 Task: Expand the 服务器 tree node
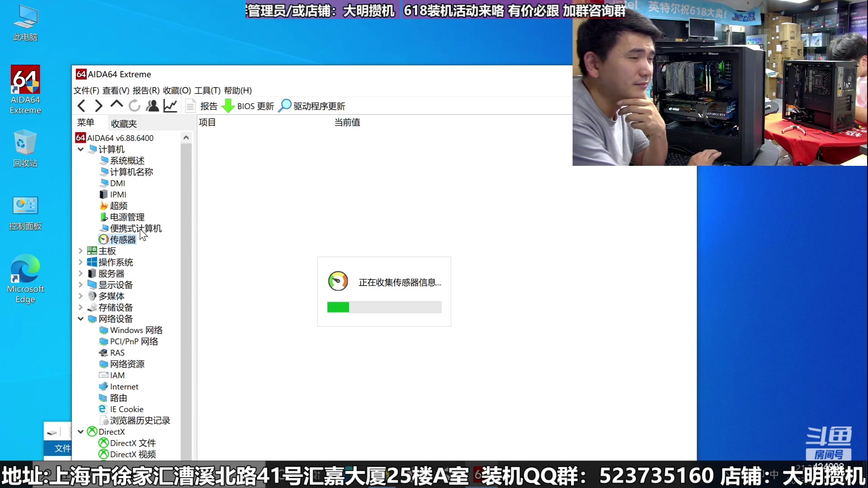(x=80, y=273)
